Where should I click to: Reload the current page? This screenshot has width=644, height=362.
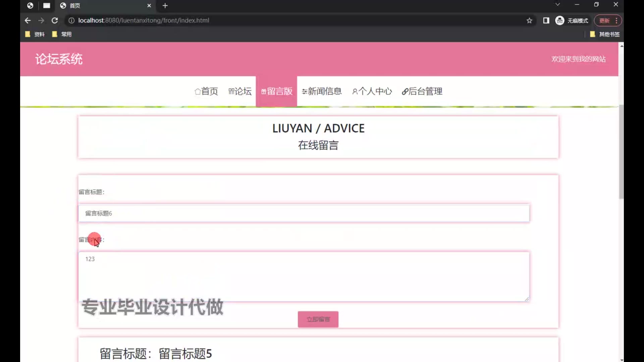pos(55,20)
